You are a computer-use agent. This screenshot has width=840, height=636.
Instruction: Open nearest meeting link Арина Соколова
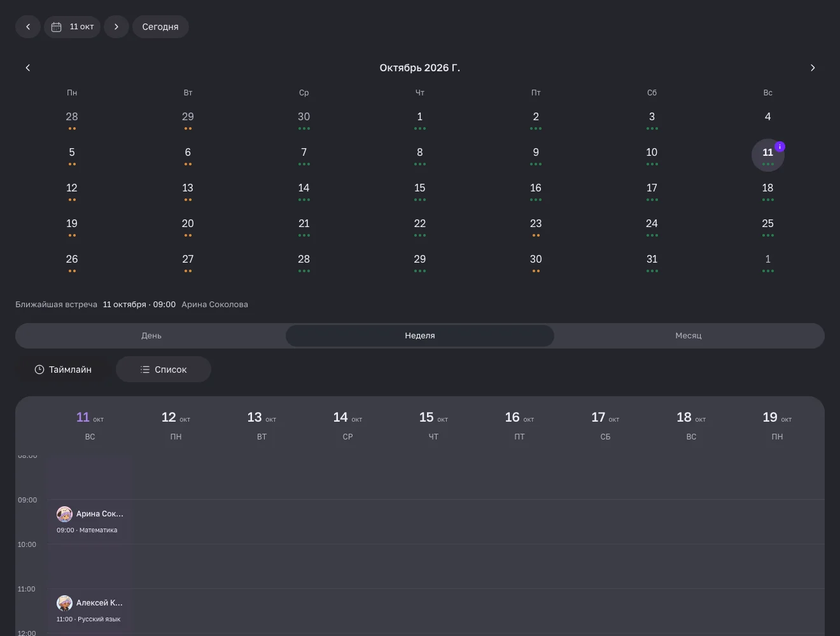214,305
